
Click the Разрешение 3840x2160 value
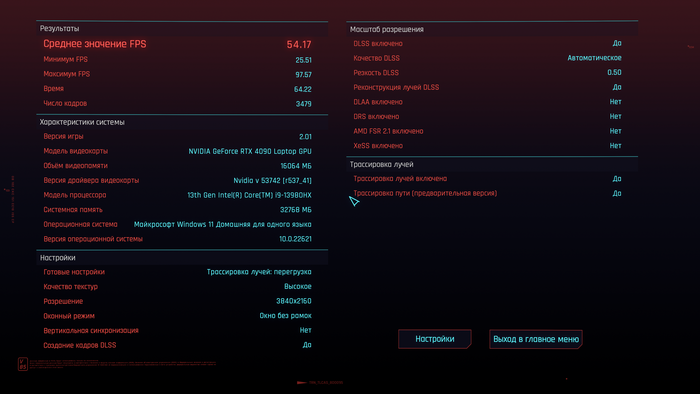[294, 301]
